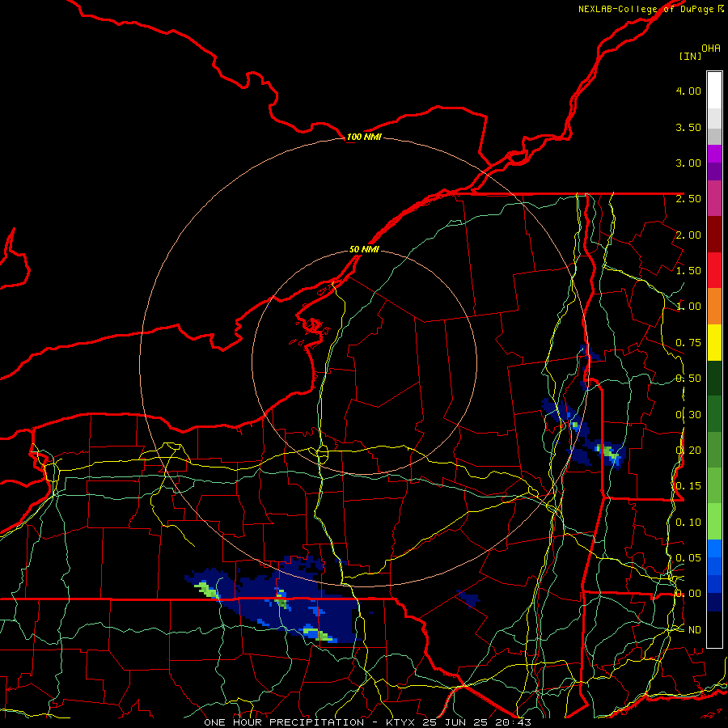Viewport: 728px width, 728px height.
Task: Pick the bright magenta legend swatch
Action: pos(714,154)
